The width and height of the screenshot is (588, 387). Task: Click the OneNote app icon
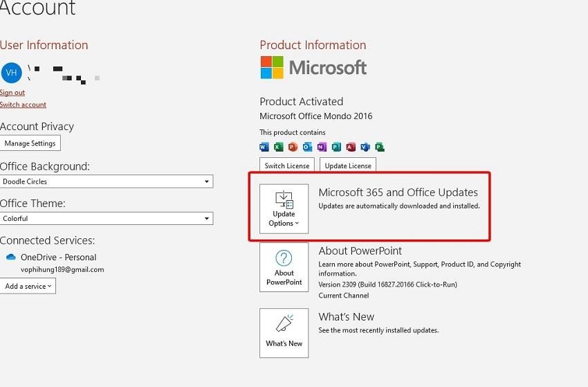322,147
